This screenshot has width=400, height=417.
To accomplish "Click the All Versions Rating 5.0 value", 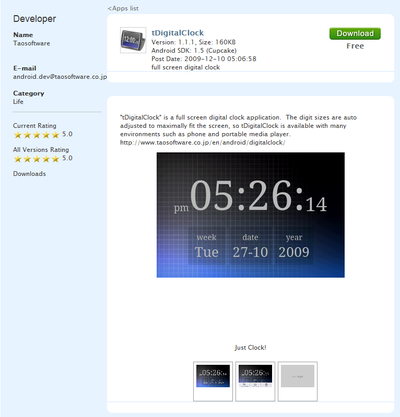I will pos(67,158).
